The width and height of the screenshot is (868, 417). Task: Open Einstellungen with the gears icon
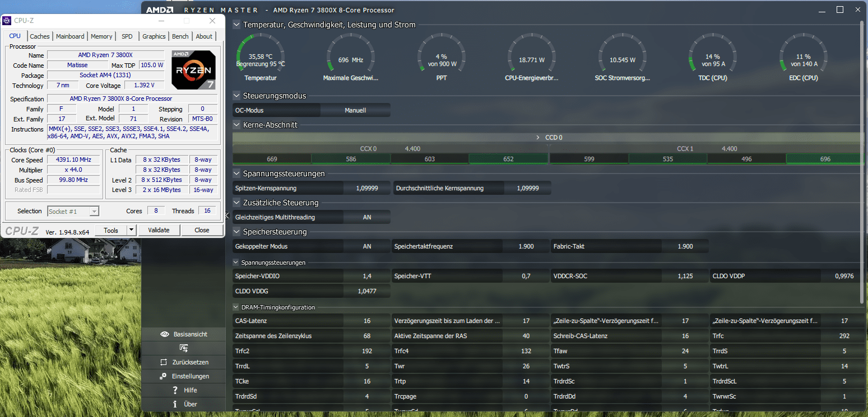tap(163, 376)
